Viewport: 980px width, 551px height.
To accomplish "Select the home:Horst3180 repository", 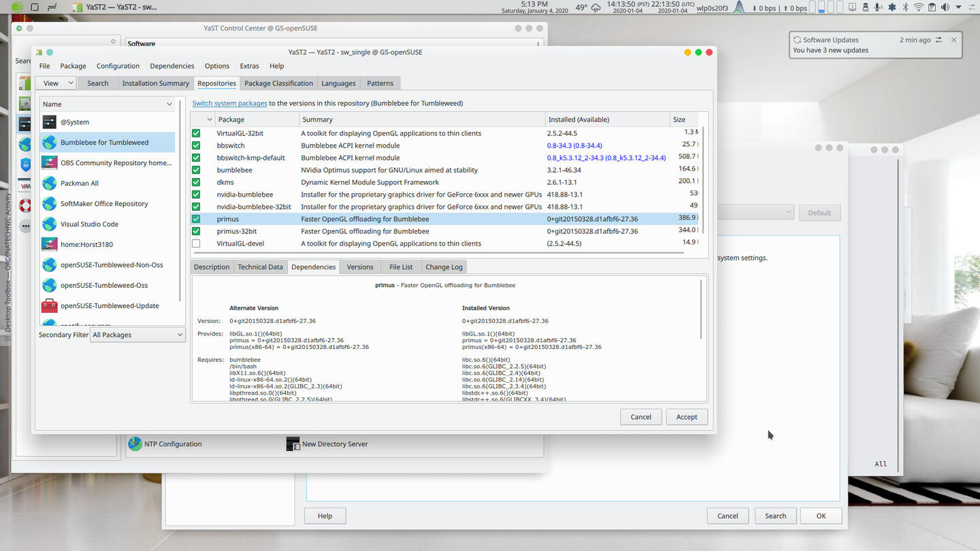I will click(108, 244).
